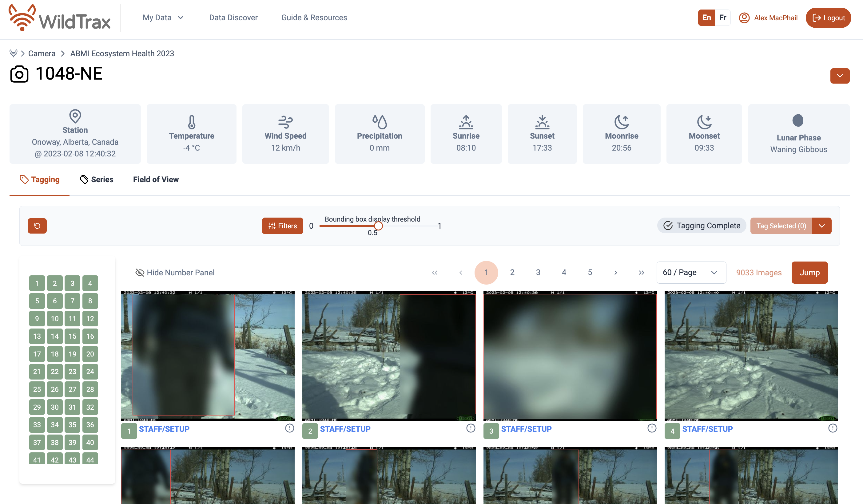Open the Field of View tab
The width and height of the screenshot is (863, 504).
pos(156,179)
